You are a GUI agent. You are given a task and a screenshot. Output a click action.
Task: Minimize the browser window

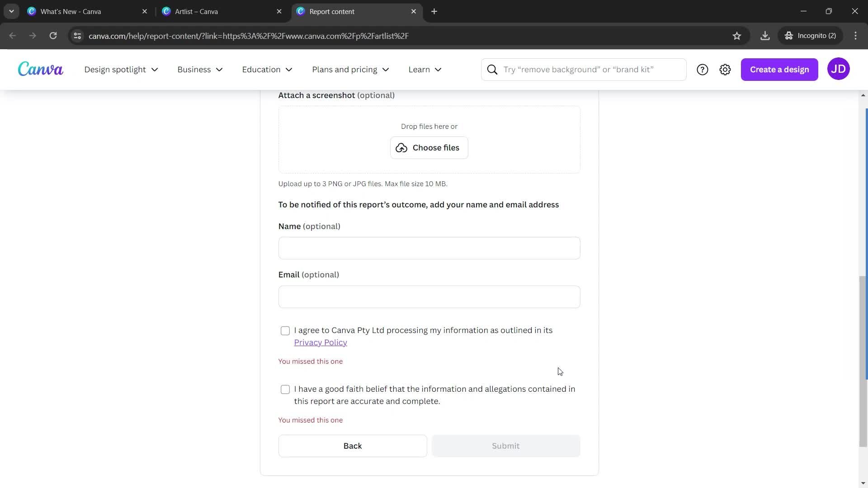click(x=803, y=11)
